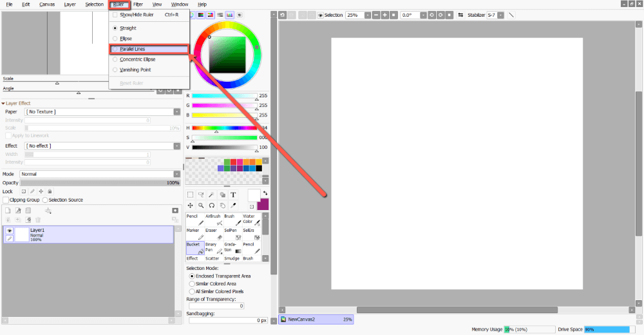This screenshot has height=335, width=644.
Task: Open the Filter menu
Action: (138, 4)
